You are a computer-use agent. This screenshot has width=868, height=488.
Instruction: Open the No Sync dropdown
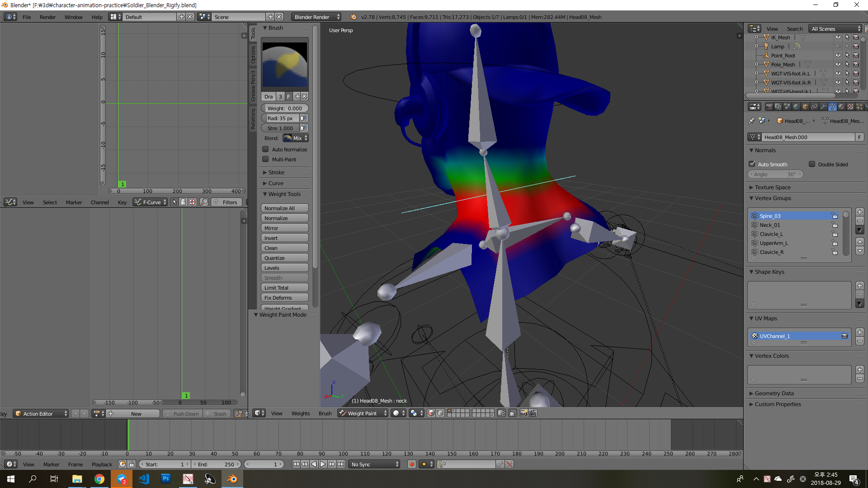coord(375,464)
